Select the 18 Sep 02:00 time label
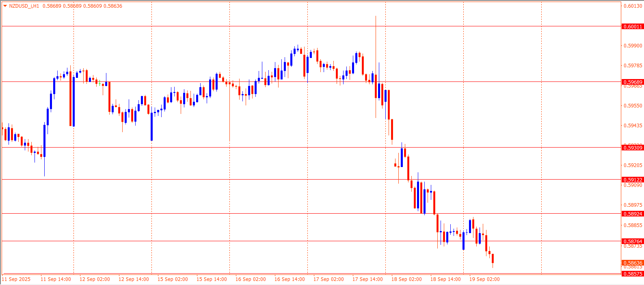 point(406,279)
